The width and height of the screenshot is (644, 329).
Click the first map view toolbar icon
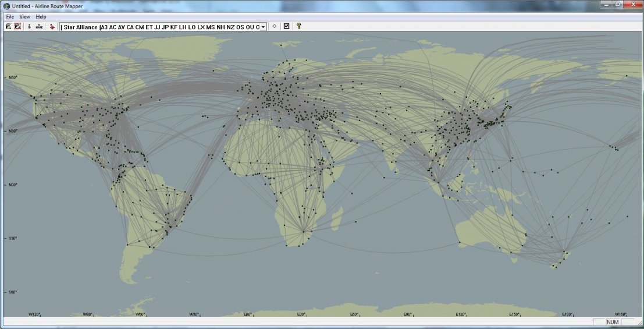(x=9, y=26)
